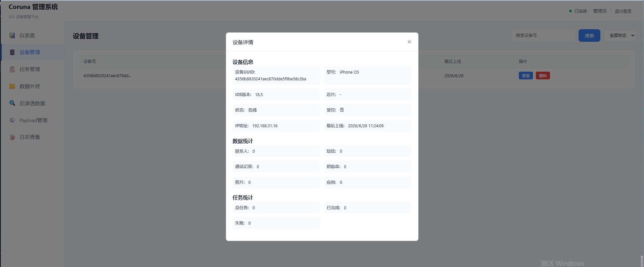644x267 pixels.
Task: Click the 管理员 user label
Action: [x=600, y=11]
